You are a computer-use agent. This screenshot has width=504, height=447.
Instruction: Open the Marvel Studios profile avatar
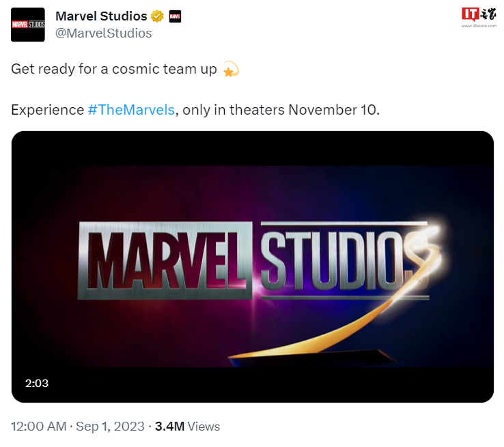[x=28, y=25]
